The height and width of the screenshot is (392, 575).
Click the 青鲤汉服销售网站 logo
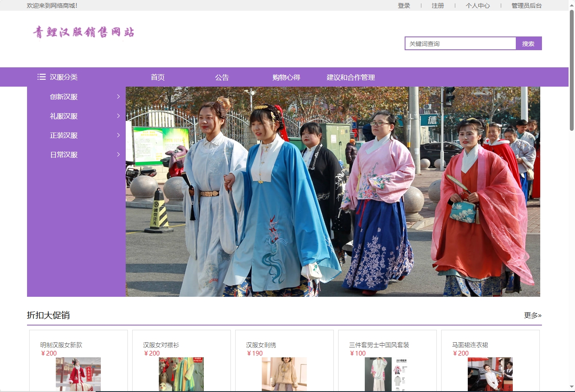click(83, 32)
